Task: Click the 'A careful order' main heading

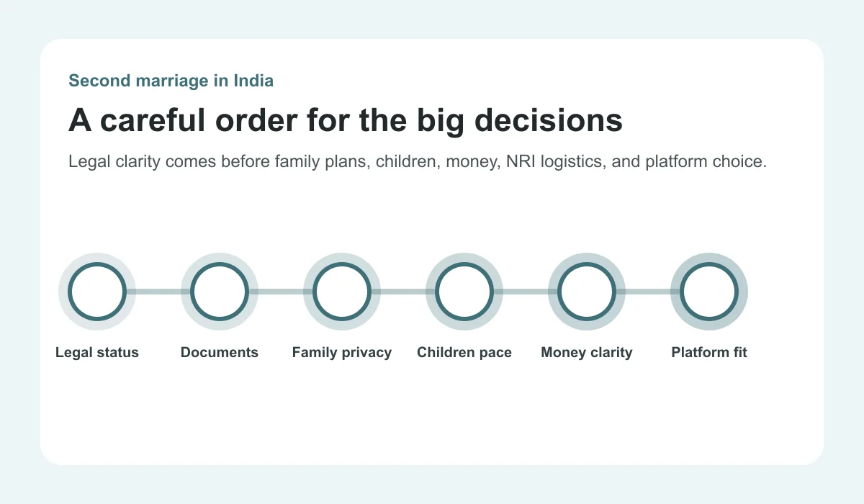Action: 346,120
